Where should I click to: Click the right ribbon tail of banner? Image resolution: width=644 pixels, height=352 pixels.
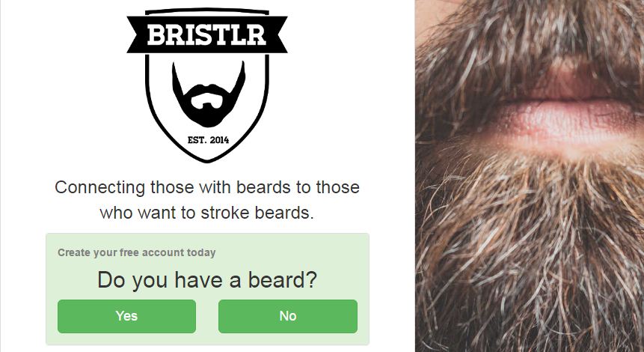click(x=278, y=34)
